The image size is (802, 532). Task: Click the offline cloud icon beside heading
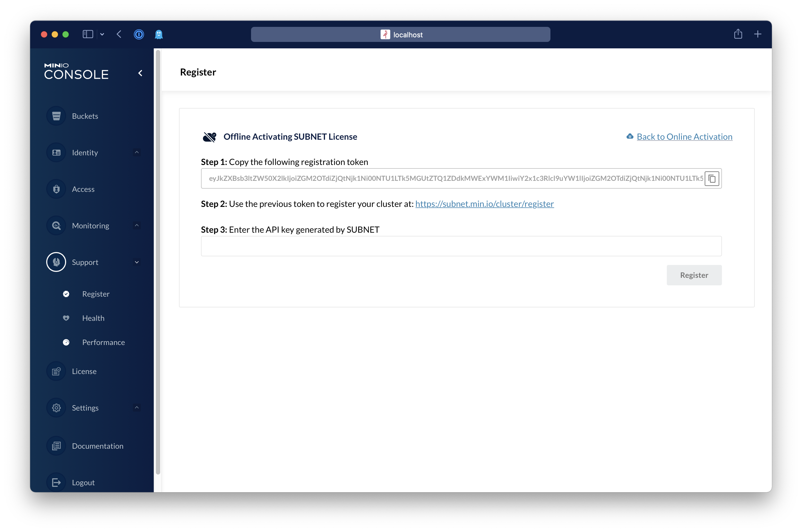point(209,137)
